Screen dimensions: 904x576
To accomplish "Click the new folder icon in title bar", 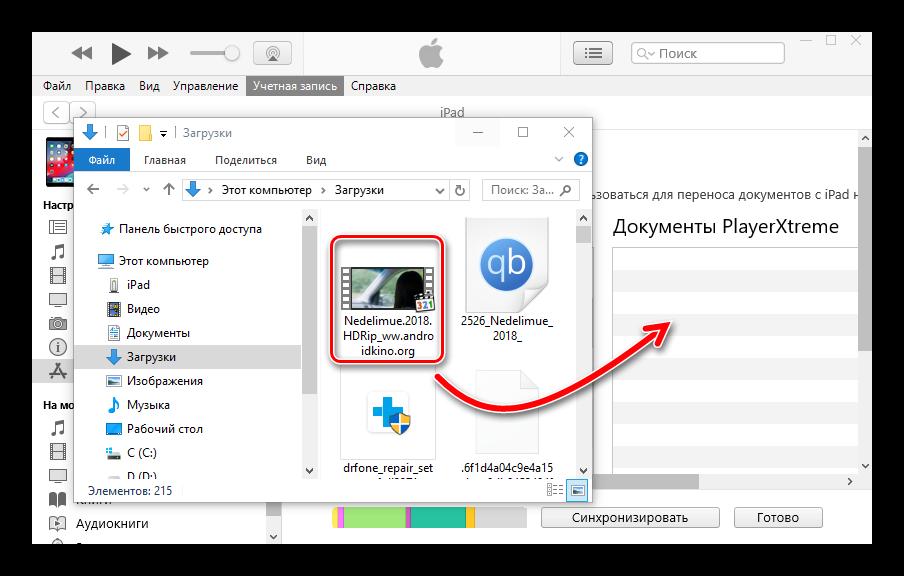I will 145,133.
